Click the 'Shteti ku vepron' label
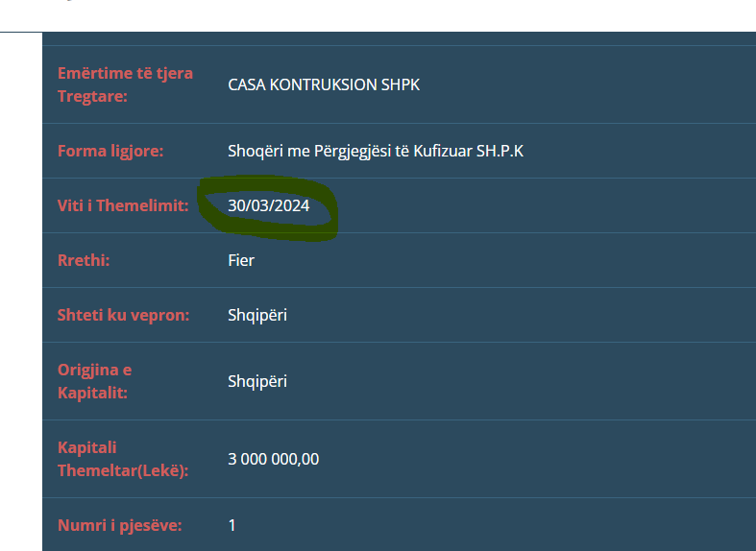Viewport: 756px width, 551px height. tap(123, 315)
